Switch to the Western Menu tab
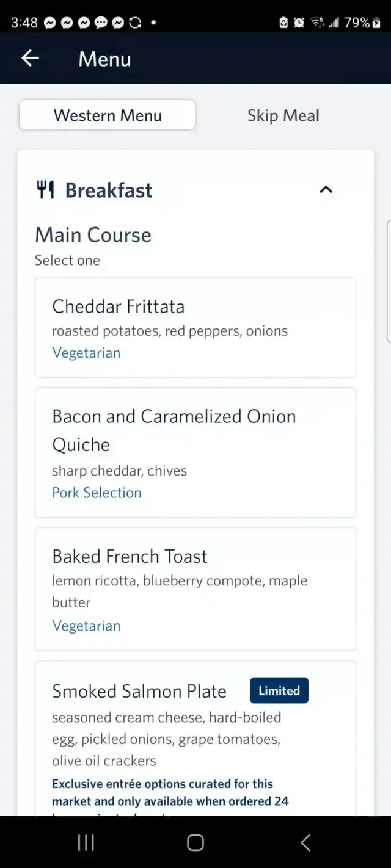Screen dimensions: 391x868 [x=108, y=115]
